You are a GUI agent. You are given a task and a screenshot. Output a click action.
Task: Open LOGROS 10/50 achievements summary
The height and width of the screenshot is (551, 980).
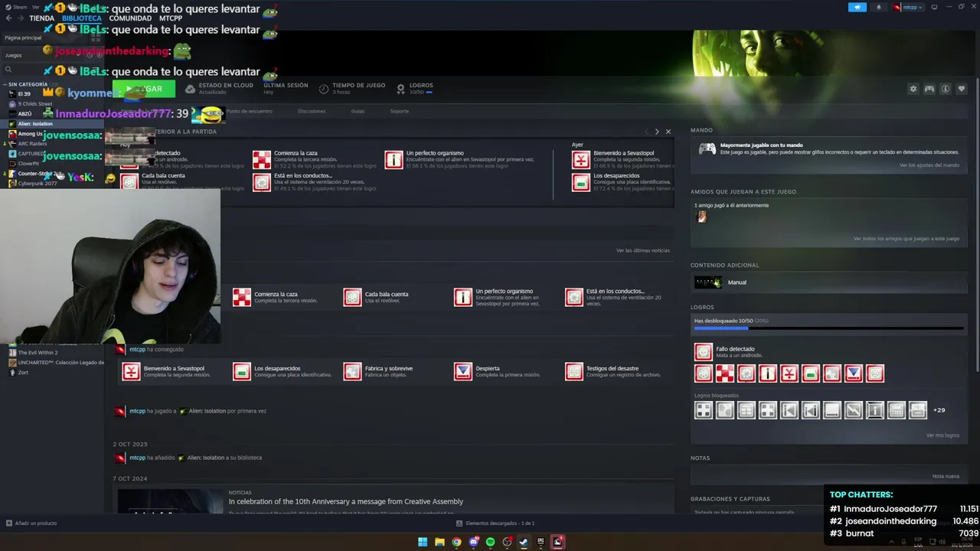tap(414, 89)
